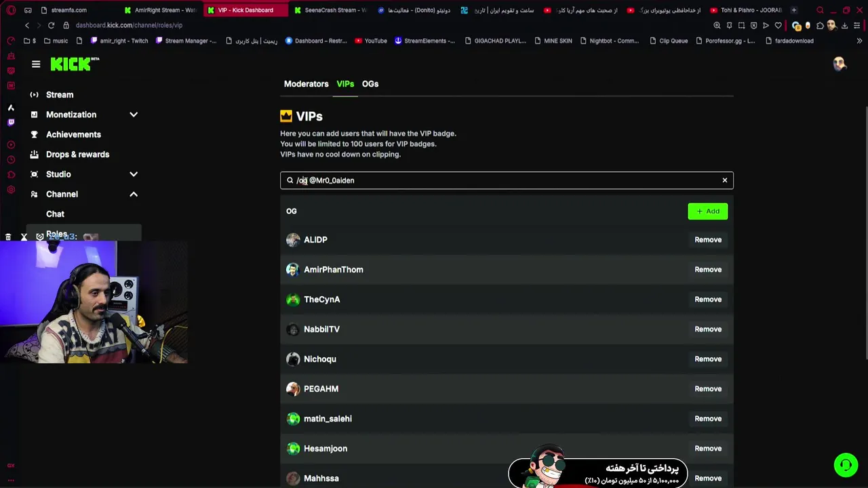Image resolution: width=868 pixels, height=488 pixels.
Task: Open ALIDP's profile avatar
Action: 293,240
